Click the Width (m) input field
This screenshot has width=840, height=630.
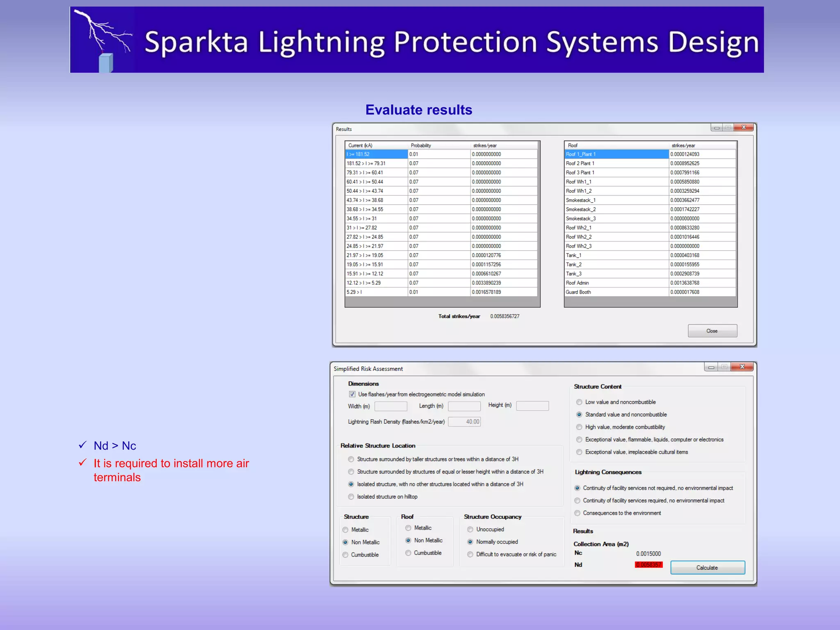(x=390, y=406)
